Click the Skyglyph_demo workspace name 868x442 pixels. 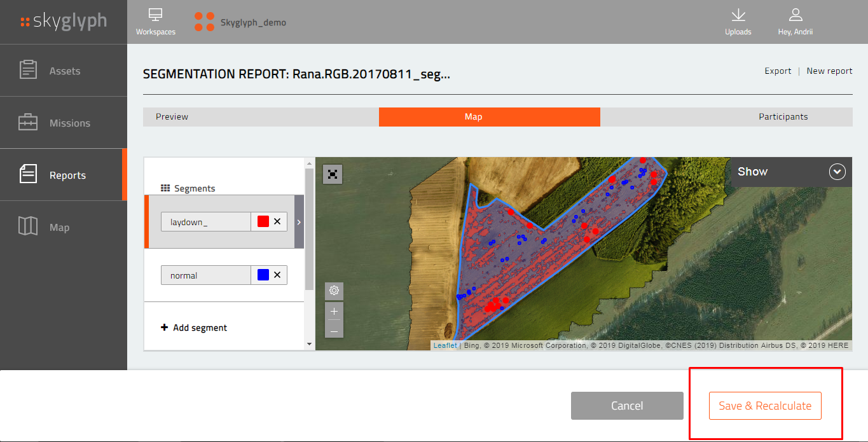click(x=253, y=22)
